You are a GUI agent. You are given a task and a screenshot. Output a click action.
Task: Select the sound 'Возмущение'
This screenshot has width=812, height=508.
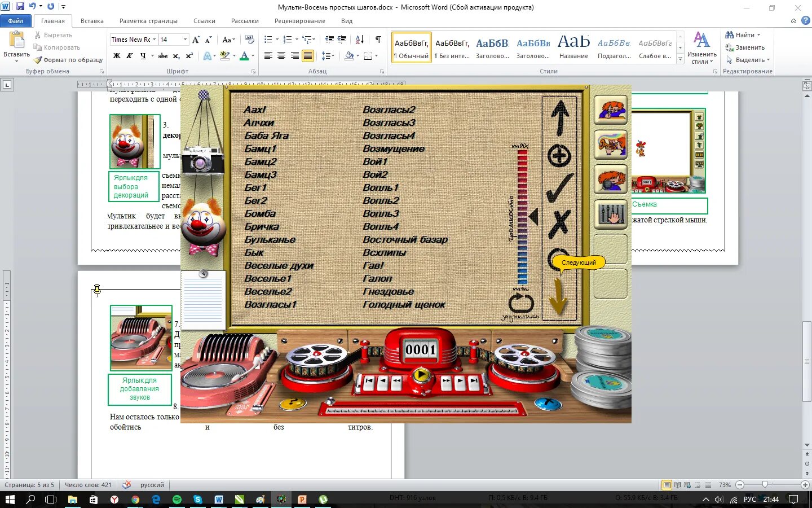pos(394,148)
